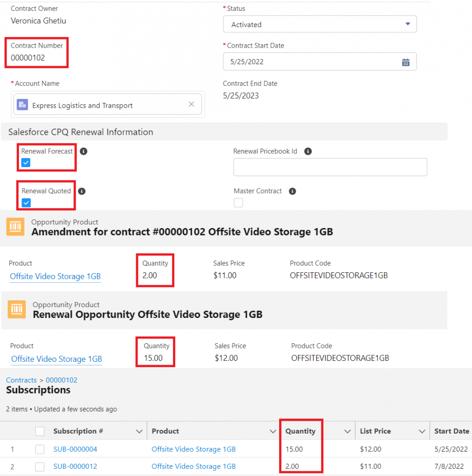472x476 pixels.
Task: Click the account icon beside Express Logistics
Action: (x=22, y=105)
